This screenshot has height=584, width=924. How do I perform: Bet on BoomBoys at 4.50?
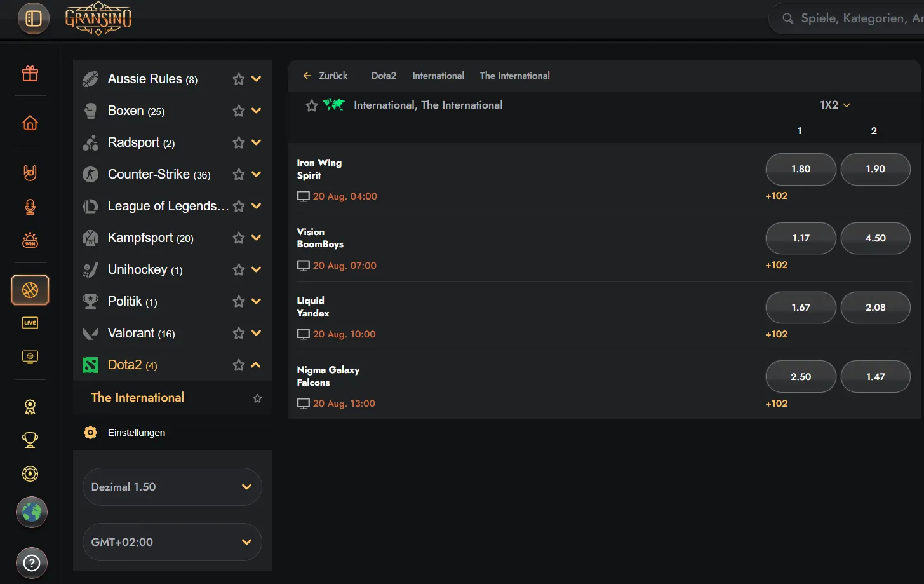pyautogui.click(x=876, y=238)
